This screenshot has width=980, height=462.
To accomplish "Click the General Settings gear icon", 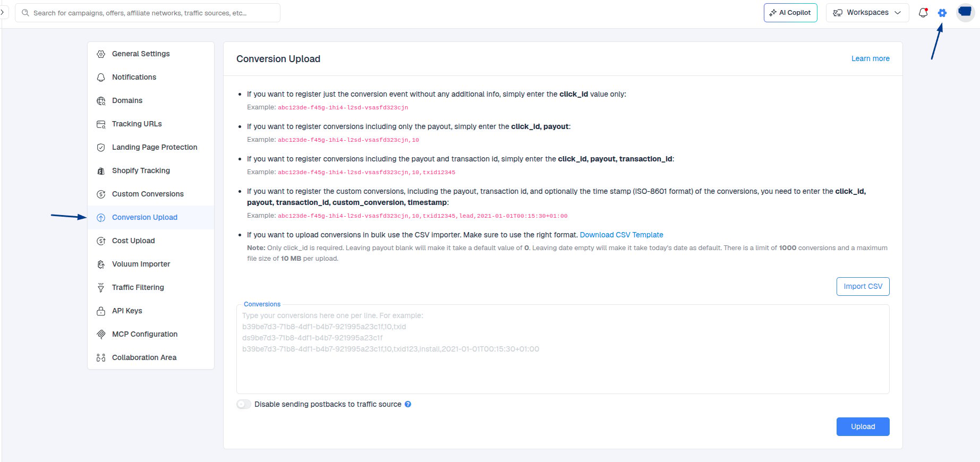I will tap(101, 54).
